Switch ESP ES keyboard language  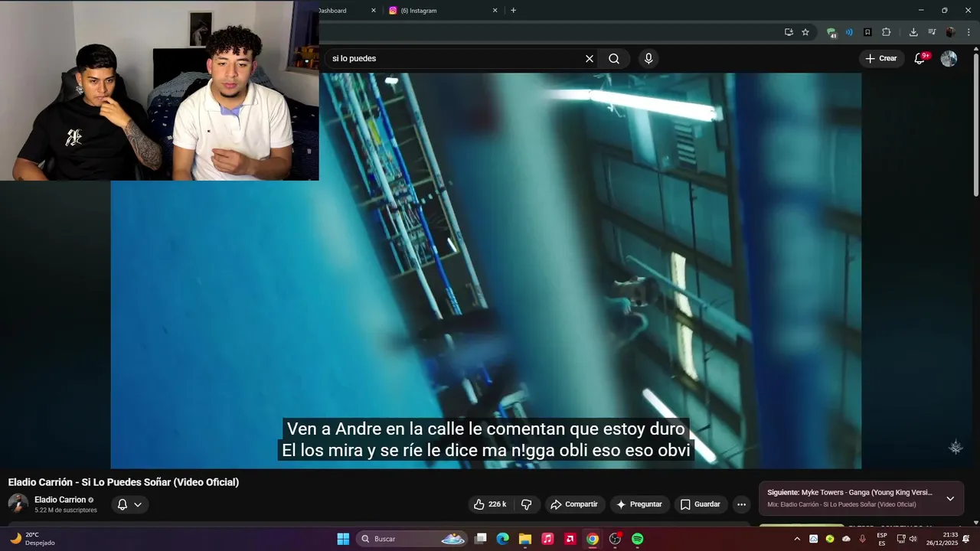882,539
